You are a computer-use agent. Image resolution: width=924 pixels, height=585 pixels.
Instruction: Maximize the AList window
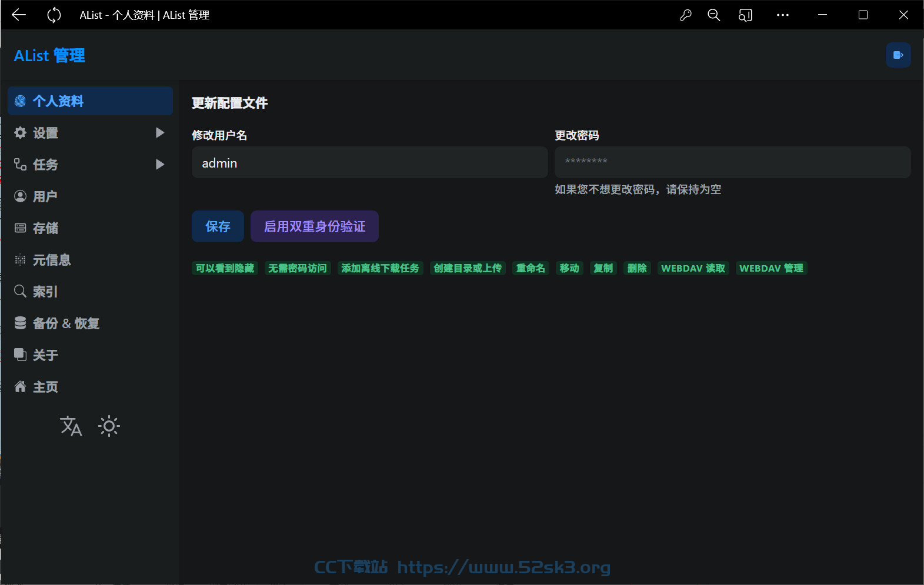tap(863, 15)
